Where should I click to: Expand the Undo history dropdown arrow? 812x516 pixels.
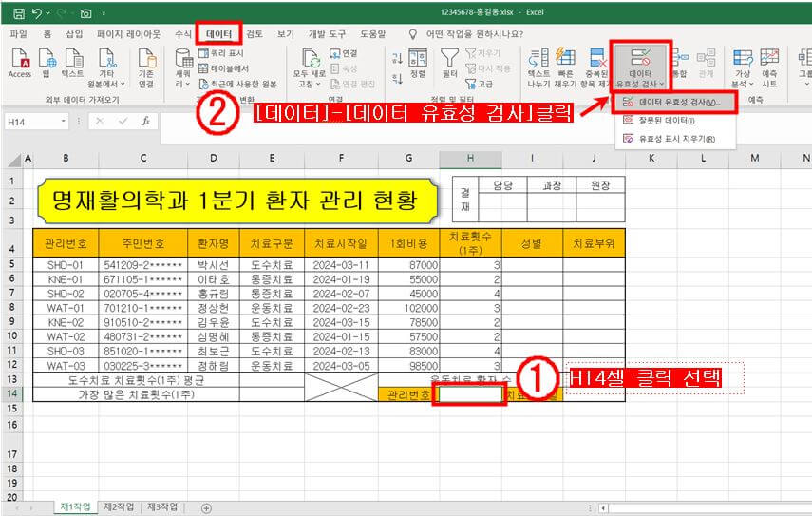(x=48, y=13)
